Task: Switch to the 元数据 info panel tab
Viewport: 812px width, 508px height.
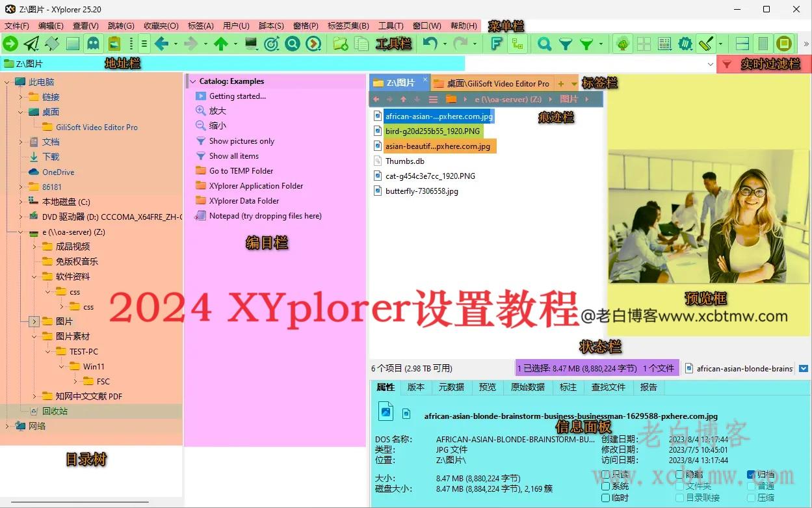Action: pyautogui.click(x=451, y=387)
